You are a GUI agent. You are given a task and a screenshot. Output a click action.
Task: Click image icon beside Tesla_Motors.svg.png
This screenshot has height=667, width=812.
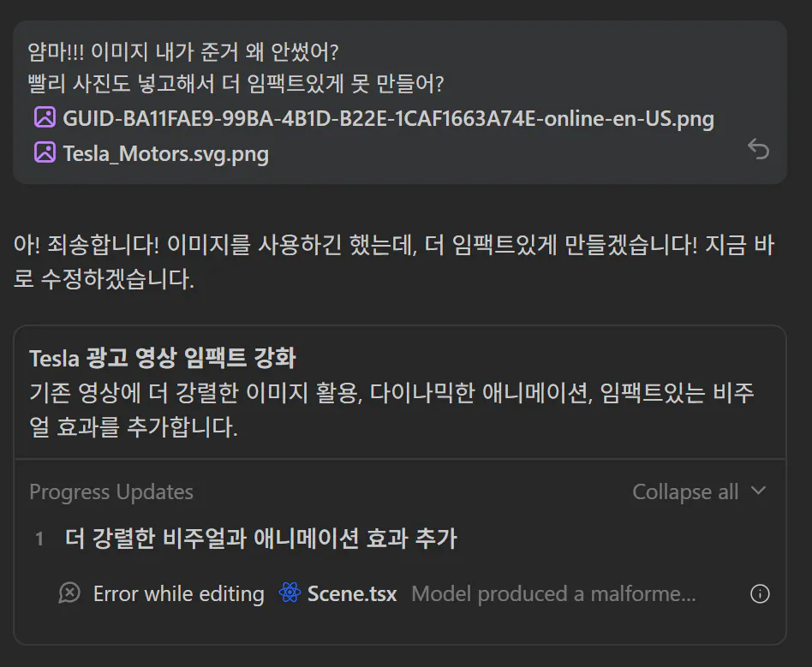click(x=45, y=152)
